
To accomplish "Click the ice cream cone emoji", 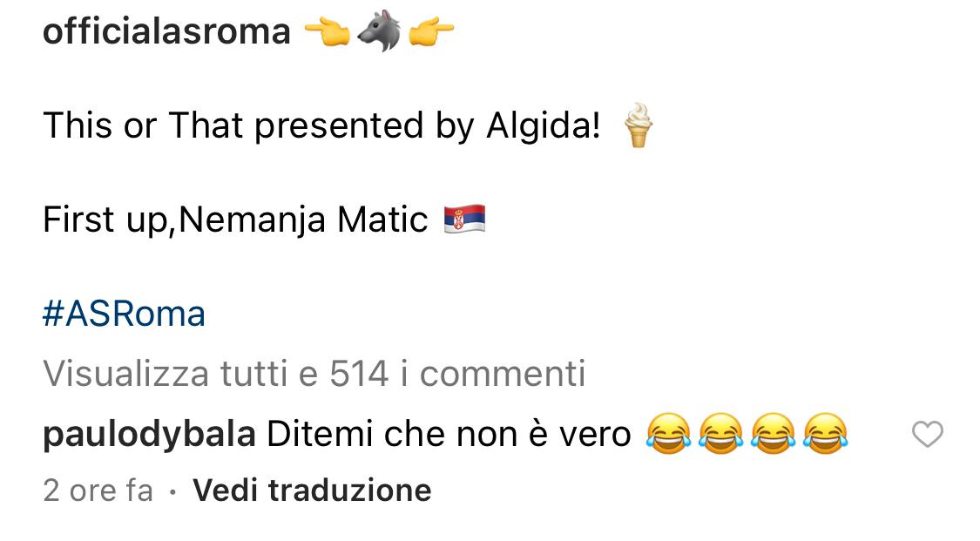I will pyautogui.click(x=639, y=125).
